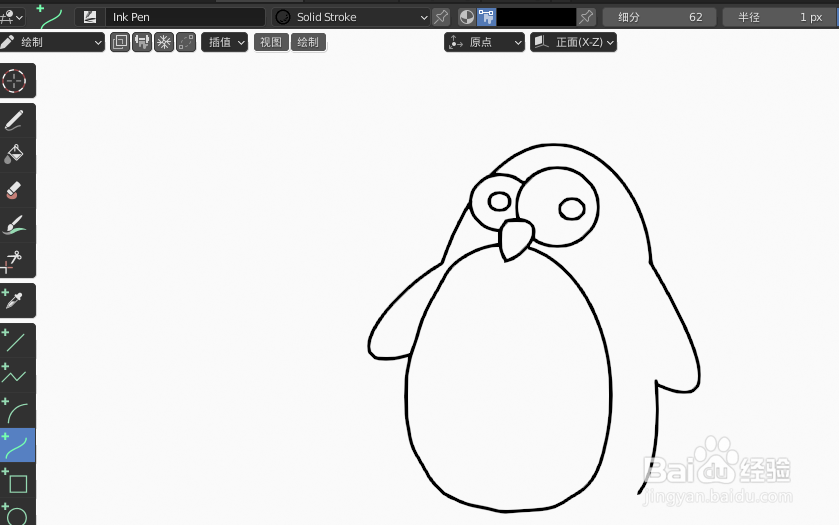Select the Erase tool

[15, 190]
